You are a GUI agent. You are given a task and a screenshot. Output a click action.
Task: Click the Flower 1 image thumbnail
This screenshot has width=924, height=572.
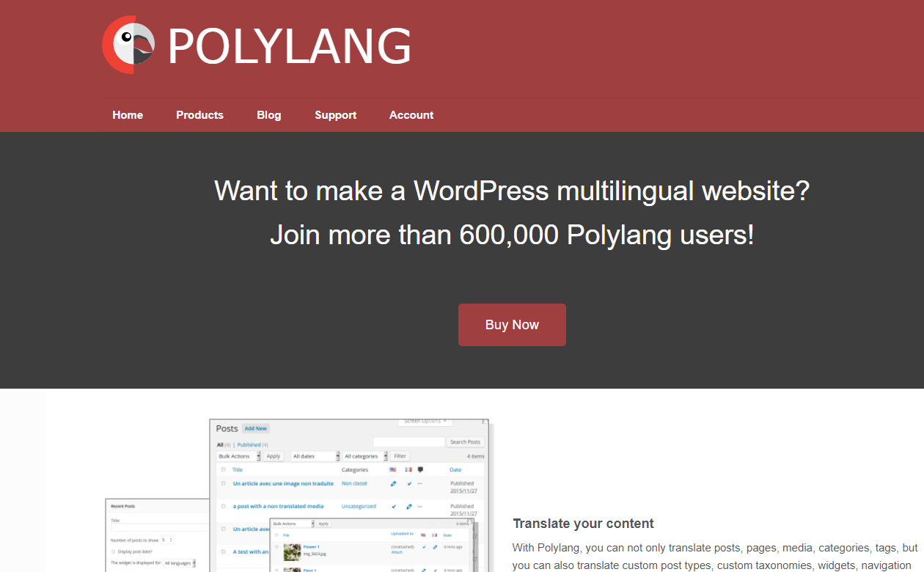pos(292,552)
